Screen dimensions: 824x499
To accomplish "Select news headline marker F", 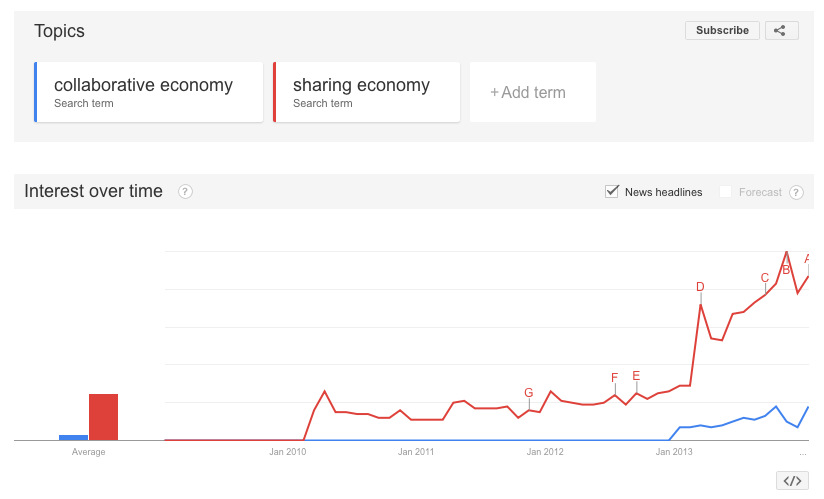I will (614, 378).
